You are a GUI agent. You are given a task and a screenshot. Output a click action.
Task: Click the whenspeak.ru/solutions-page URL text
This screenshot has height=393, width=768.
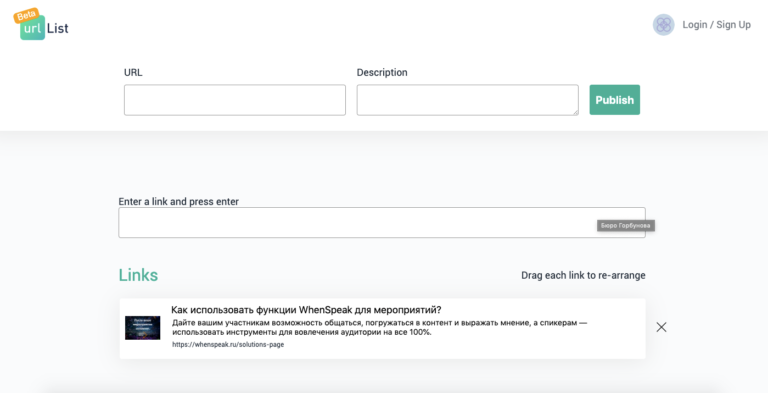228,344
